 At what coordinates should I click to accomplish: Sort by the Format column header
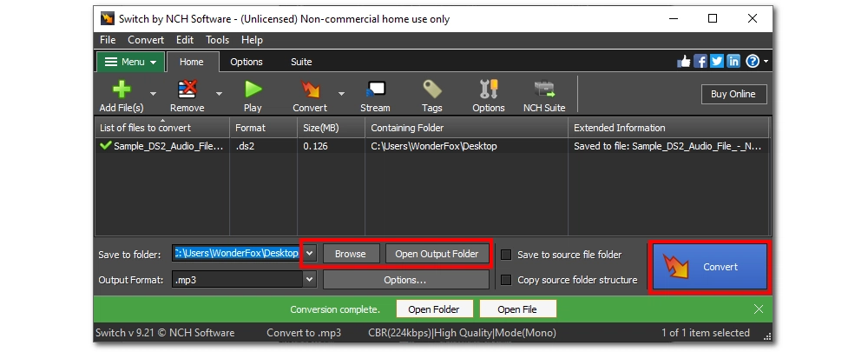point(264,128)
